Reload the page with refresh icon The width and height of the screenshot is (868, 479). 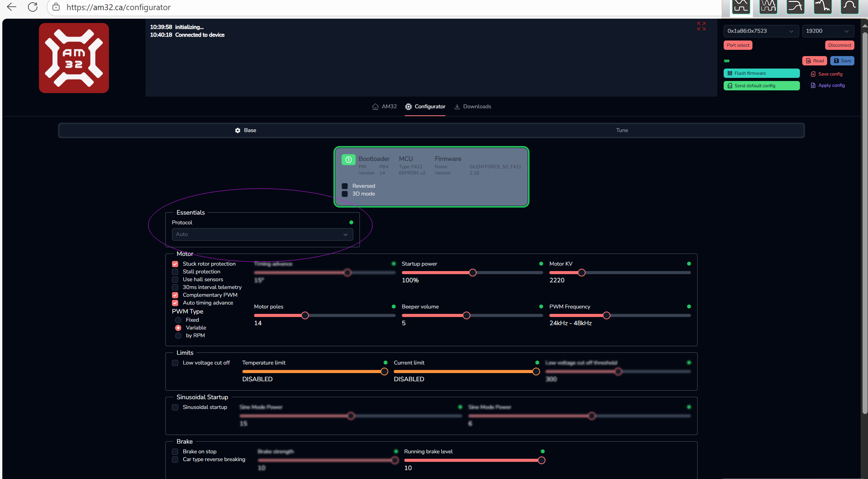[x=33, y=7]
